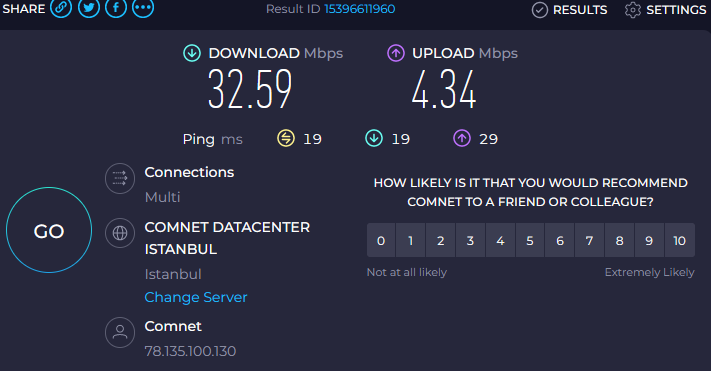Copy the share link icon
Viewport: 711px width, 371px height.
[x=61, y=7]
